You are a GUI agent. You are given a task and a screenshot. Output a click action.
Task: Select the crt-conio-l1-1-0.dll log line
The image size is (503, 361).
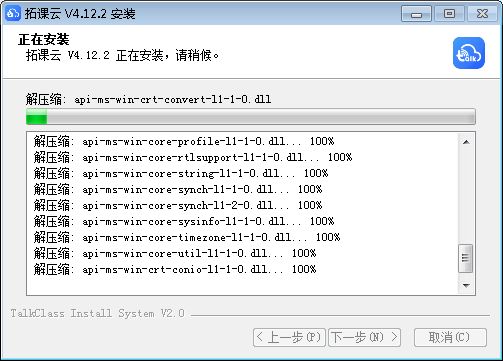click(x=175, y=269)
